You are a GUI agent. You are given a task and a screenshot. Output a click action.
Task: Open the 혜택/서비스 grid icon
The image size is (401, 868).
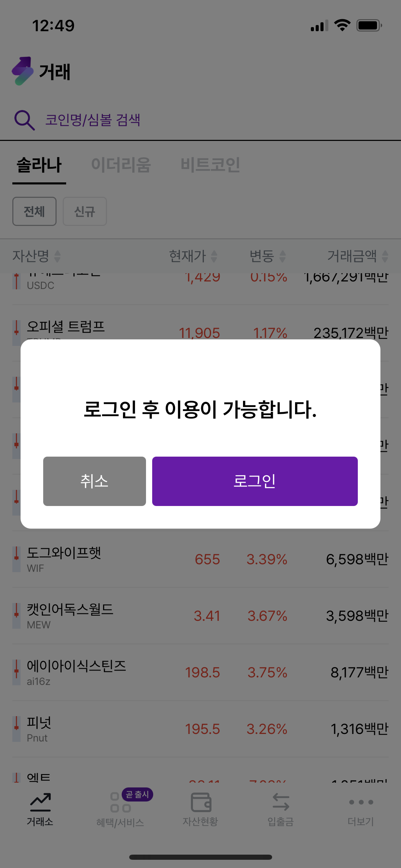pos(120,803)
